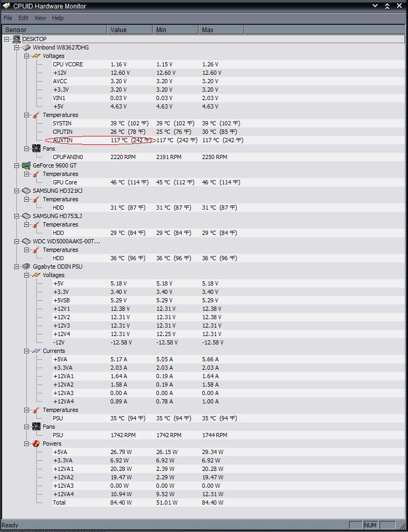Click the Gigabyte ODIN PSU icon
This screenshot has width=408, height=532.
click(x=26, y=267)
